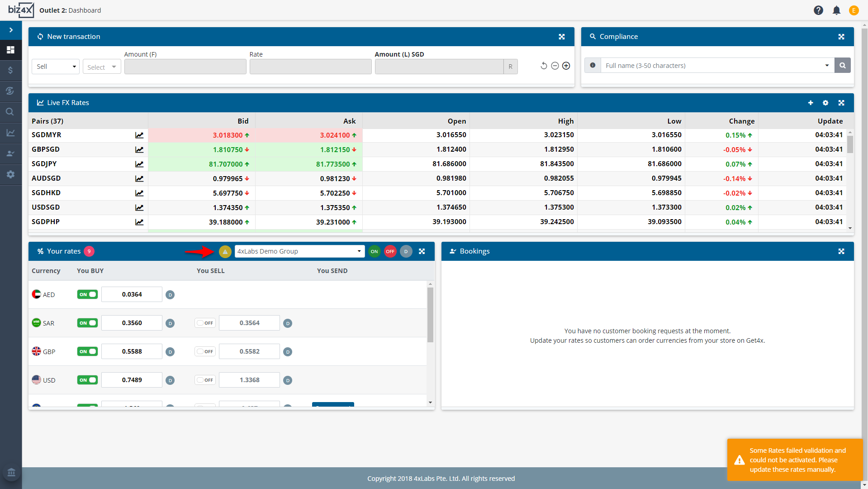The image size is (868, 489).
Task: Sort Live FX Rates by Ask column
Action: click(350, 121)
